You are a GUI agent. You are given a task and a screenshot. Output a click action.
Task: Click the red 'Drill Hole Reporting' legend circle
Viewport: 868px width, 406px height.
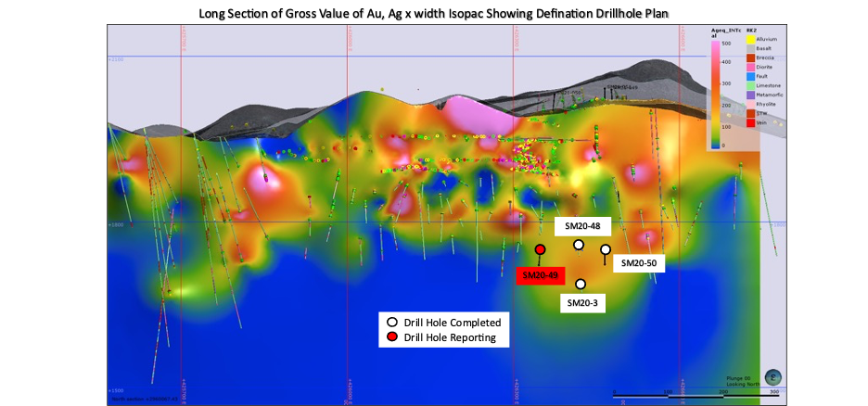click(392, 336)
